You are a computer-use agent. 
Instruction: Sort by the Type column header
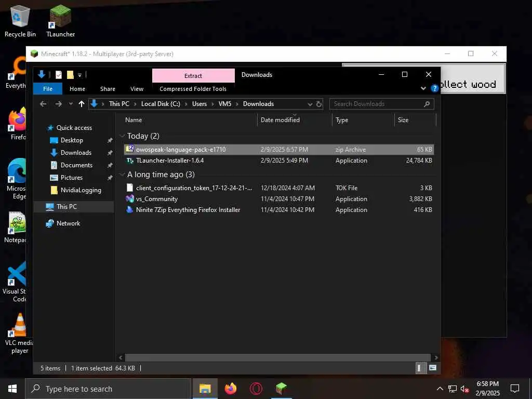pos(363,120)
